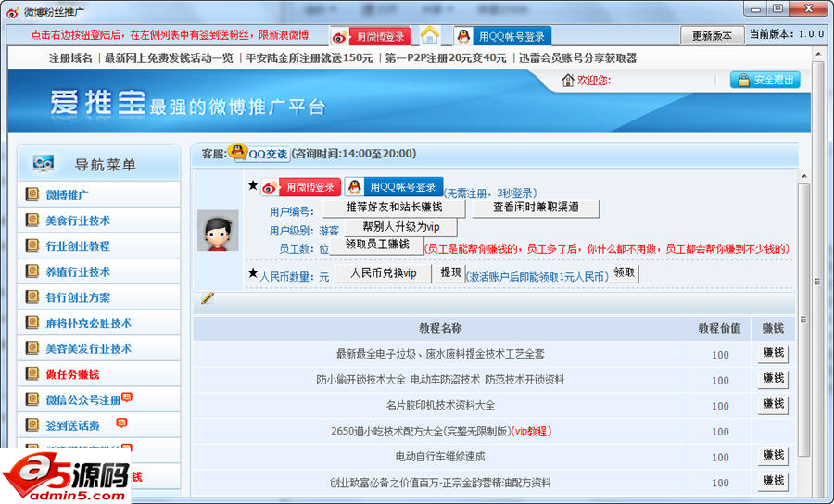This screenshot has height=504, width=834.
Task: Click the 安全退出 button
Action: pos(764,80)
